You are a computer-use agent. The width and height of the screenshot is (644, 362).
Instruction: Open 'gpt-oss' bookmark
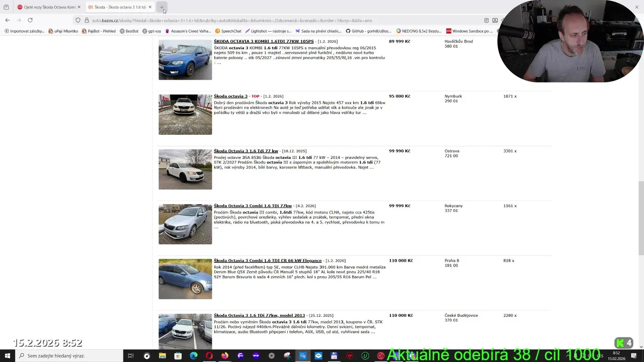coord(151,31)
